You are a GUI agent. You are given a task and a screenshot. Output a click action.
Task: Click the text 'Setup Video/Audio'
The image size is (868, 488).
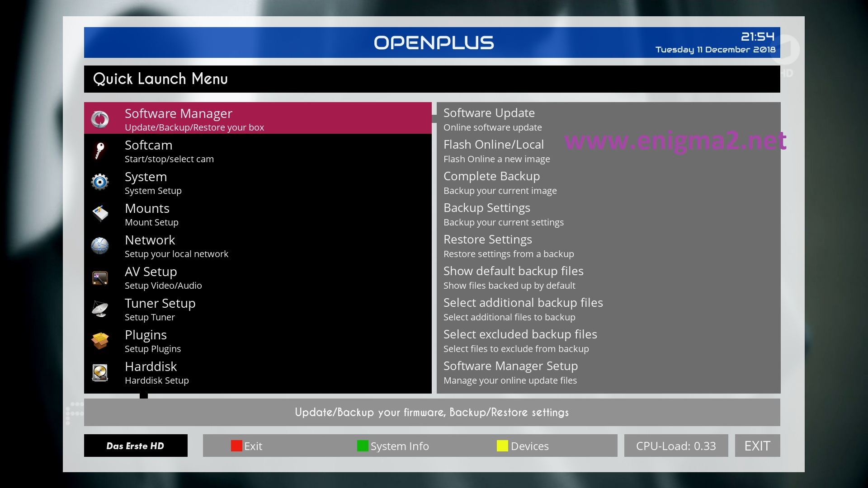pos(163,286)
